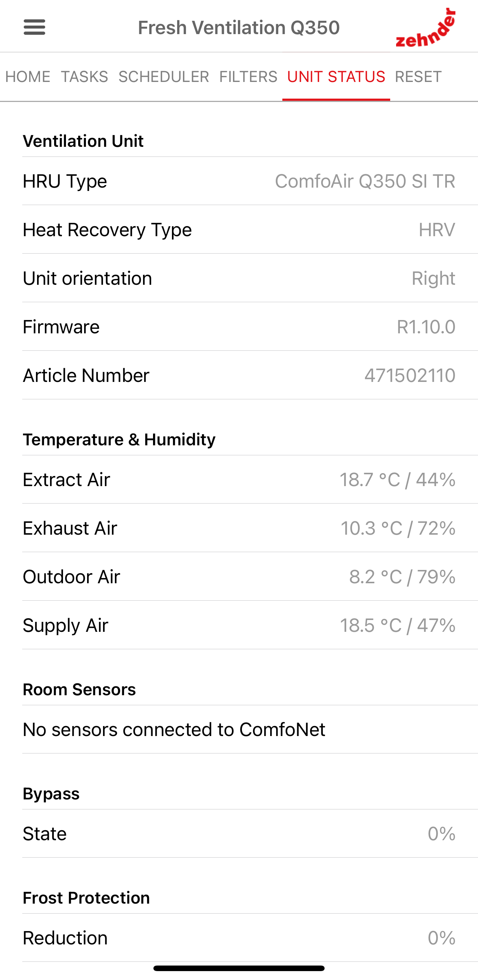Tap the HRU Type row
Viewport: 478px width, 980px height.
pyautogui.click(x=239, y=181)
